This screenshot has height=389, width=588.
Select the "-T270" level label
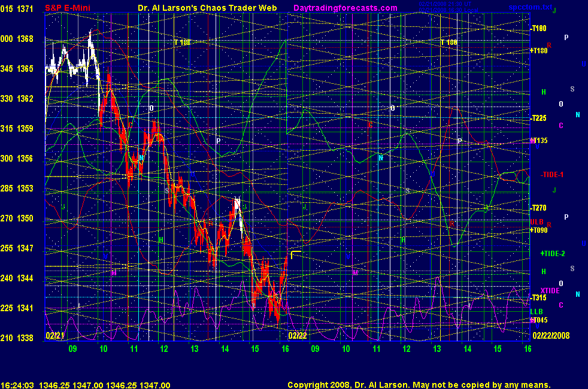click(x=538, y=208)
